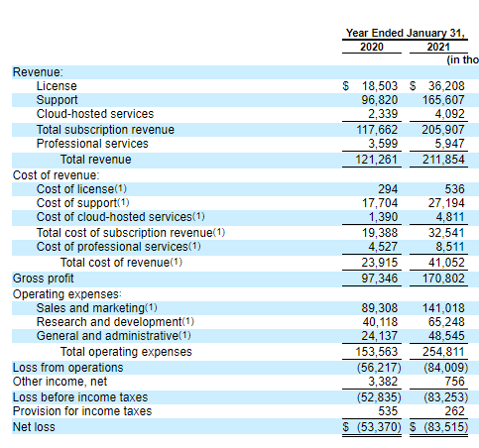This screenshot has height=448, width=479.
Task: Click the General and administrative label
Action: pyautogui.click(x=113, y=336)
